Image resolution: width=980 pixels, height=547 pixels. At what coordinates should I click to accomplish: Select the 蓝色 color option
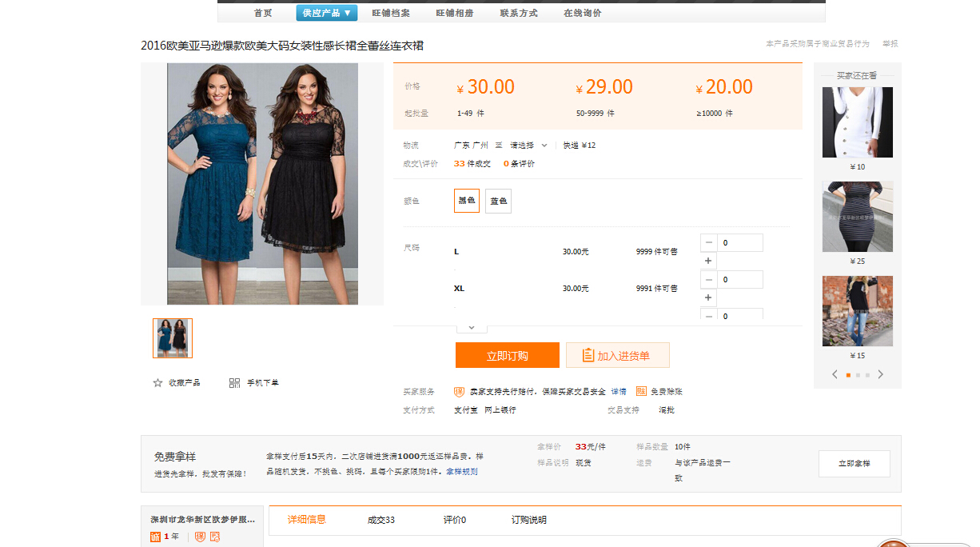coord(498,201)
